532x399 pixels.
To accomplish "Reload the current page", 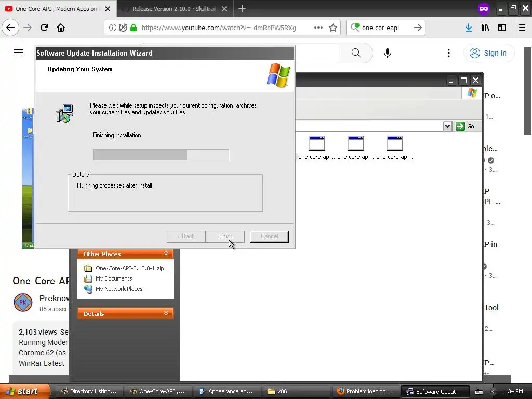I will coord(44,28).
